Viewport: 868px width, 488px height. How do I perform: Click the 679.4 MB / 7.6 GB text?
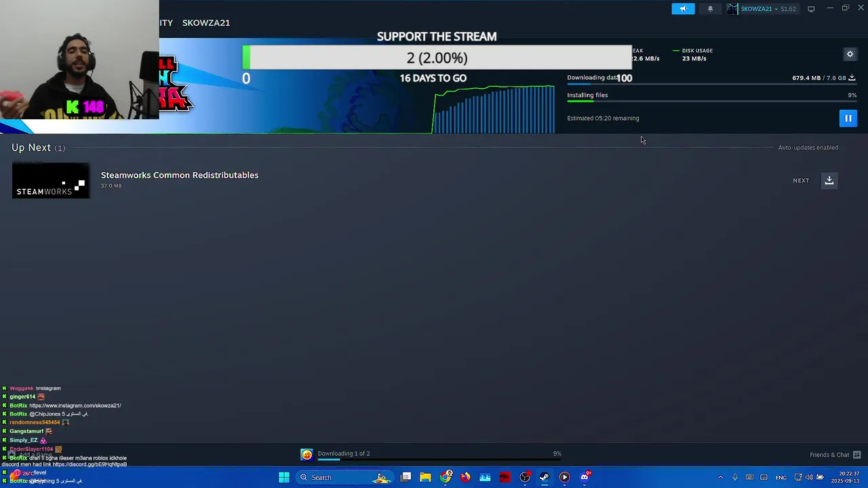pyautogui.click(x=819, y=78)
